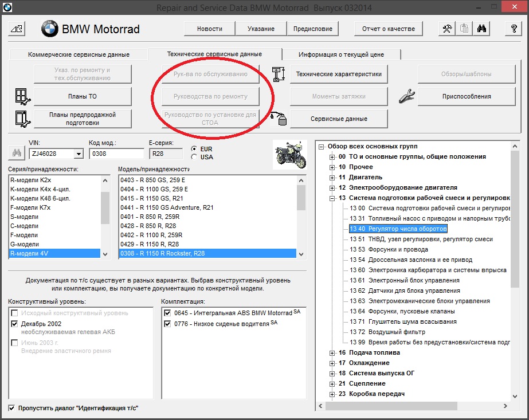This screenshot has height=420, width=529.
Task: Switch to Информация о текущей цене tab
Action: pyautogui.click(x=341, y=54)
